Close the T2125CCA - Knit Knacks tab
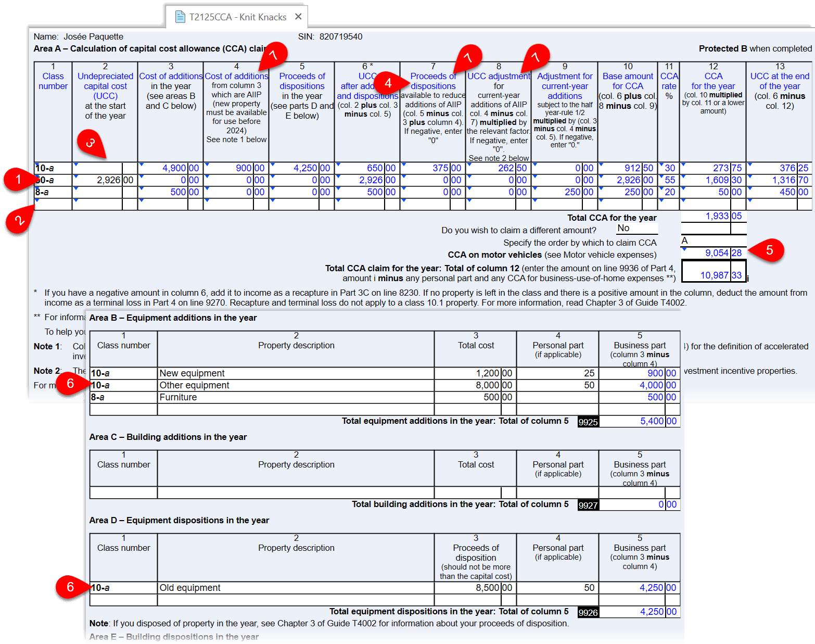Screen dimensions: 815x644 coord(298,17)
